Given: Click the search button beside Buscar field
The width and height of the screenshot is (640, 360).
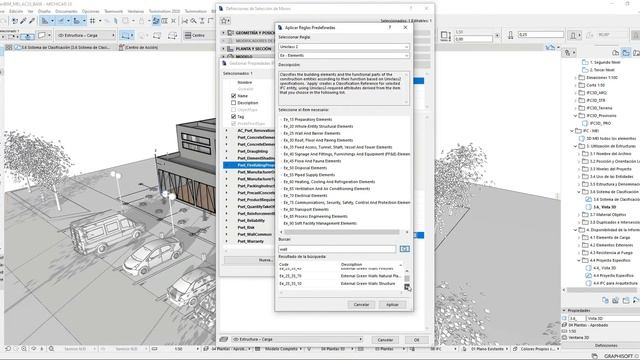Looking at the screenshot, I should 404,249.
